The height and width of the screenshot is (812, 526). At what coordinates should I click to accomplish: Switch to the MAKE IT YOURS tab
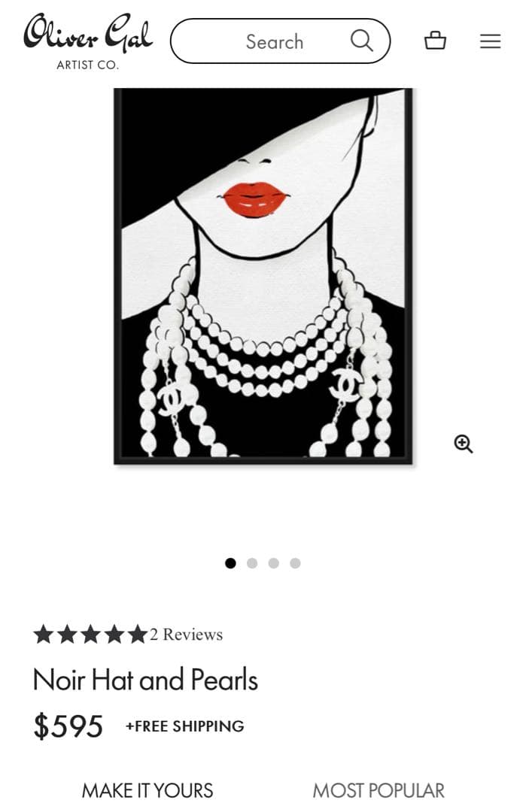click(x=147, y=791)
